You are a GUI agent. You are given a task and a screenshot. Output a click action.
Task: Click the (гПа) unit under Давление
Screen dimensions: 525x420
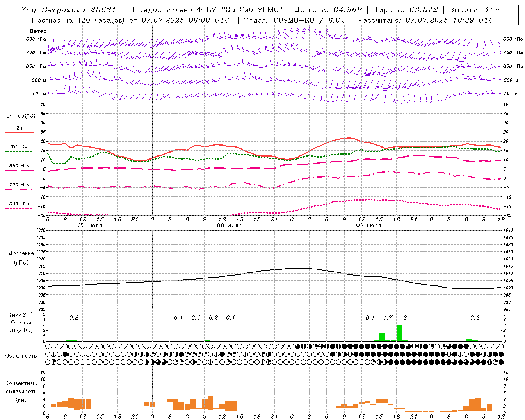(x=21, y=262)
